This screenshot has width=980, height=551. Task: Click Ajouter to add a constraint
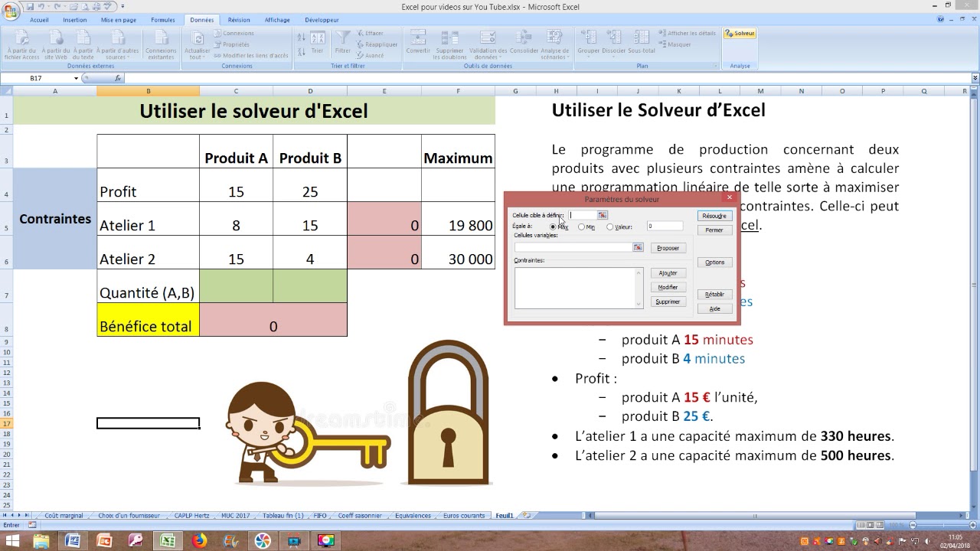[x=668, y=273]
